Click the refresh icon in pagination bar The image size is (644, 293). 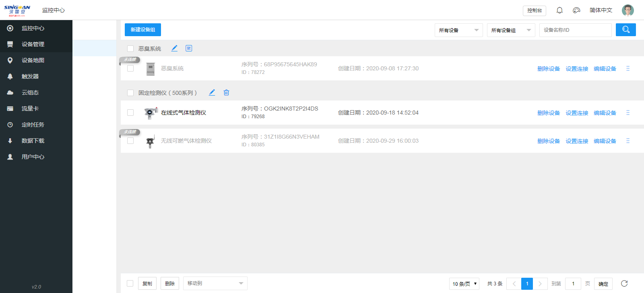point(624,283)
